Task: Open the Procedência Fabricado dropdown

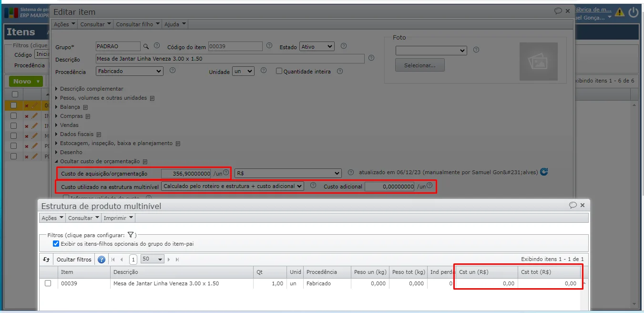Action: click(130, 71)
